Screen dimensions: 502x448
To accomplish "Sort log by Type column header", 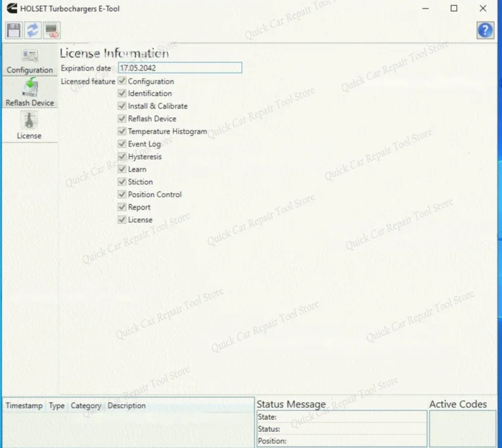I will click(57, 406).
